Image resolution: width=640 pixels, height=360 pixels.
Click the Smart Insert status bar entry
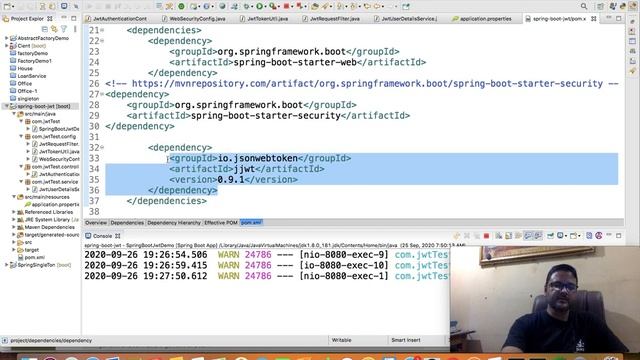click(405, 340)
